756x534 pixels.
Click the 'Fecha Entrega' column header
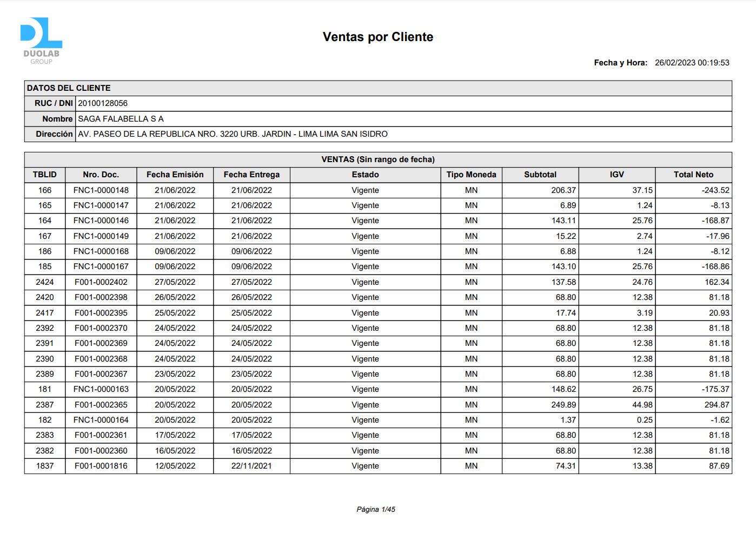pos(251,175)
